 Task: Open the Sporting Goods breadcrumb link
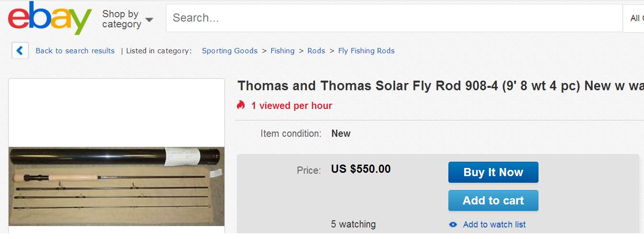click(x=229, y=51)
